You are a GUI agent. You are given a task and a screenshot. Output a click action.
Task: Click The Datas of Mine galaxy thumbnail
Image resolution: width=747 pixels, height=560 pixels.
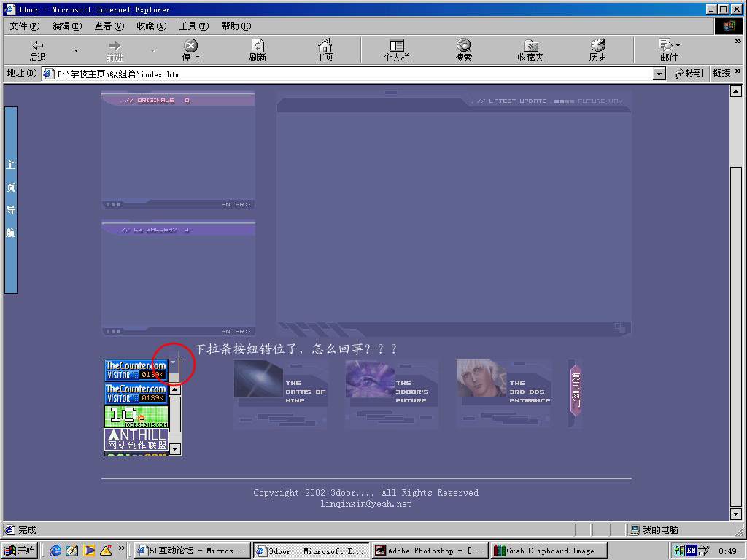pyautogui.click(x=258, y=378)
